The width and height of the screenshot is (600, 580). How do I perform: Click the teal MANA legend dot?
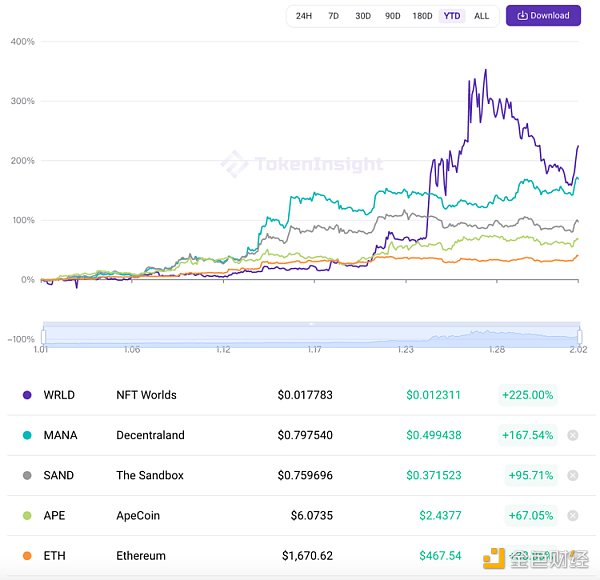27,435
